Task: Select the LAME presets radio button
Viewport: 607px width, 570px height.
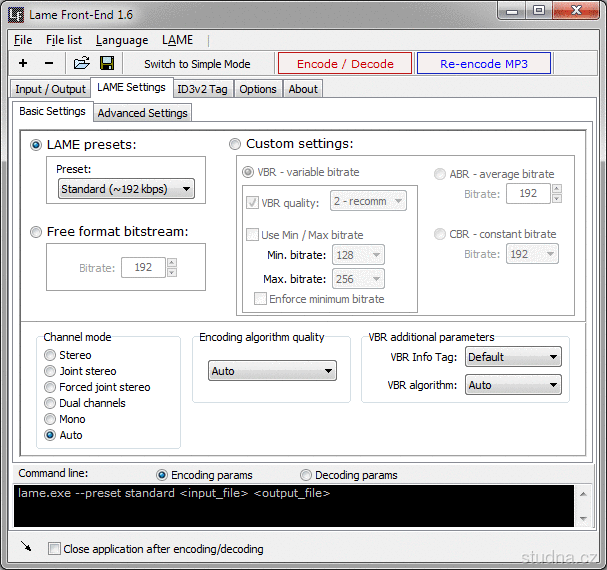Action: point(36,145)
